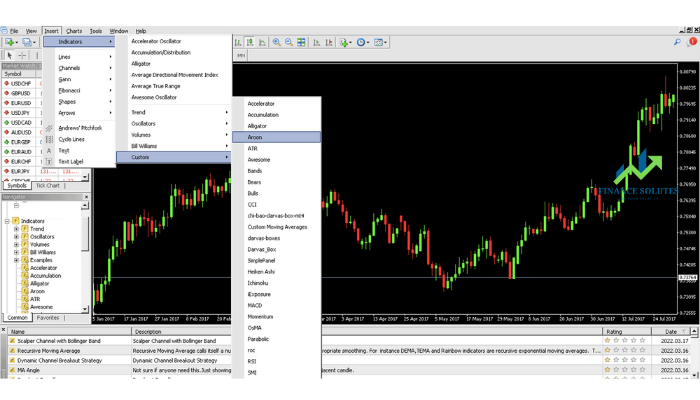Expand the Oscillators folder in Navigator

(x=17, y=237)
